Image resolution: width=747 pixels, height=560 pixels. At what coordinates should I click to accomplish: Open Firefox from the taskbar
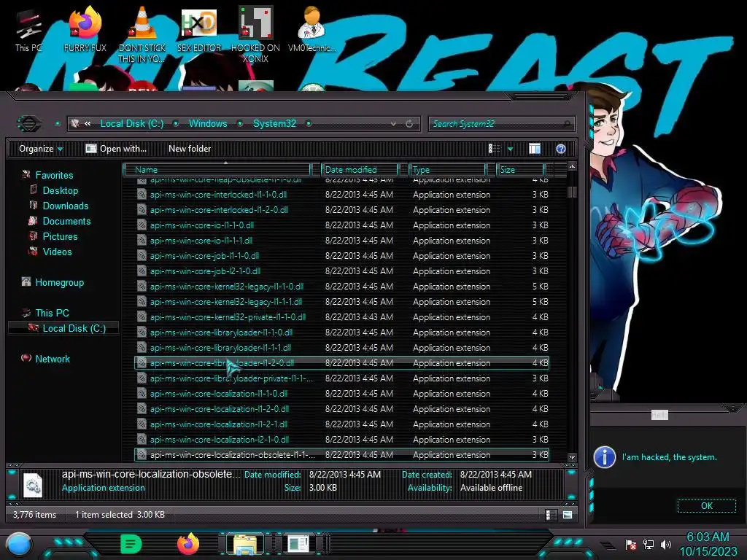(x=188, y=544)
